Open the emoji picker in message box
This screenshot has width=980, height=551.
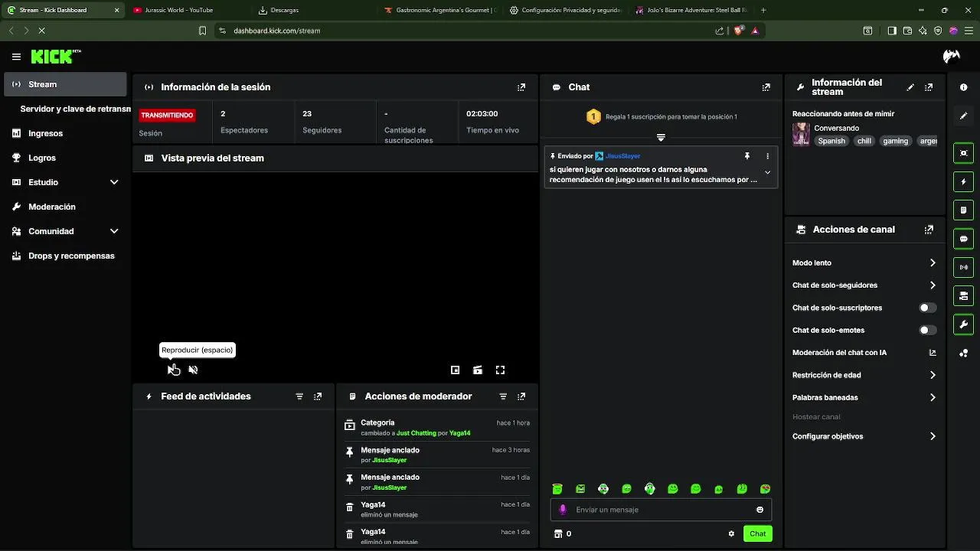(759, 510)
